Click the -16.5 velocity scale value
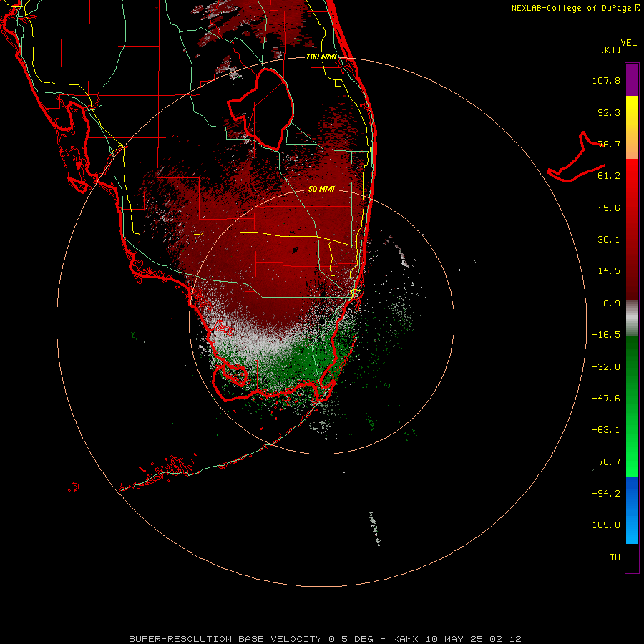The image size is (644, 644). click(606, 335)
